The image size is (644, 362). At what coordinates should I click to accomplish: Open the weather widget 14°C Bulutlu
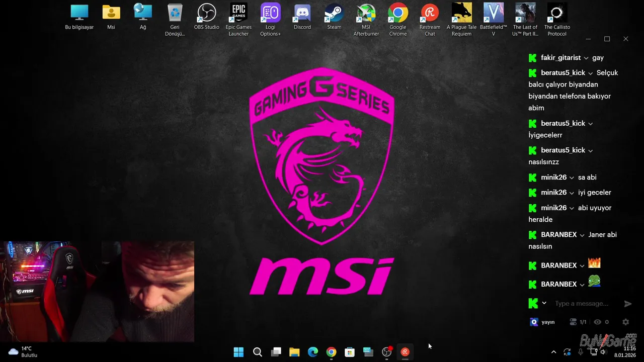point(23,351)
